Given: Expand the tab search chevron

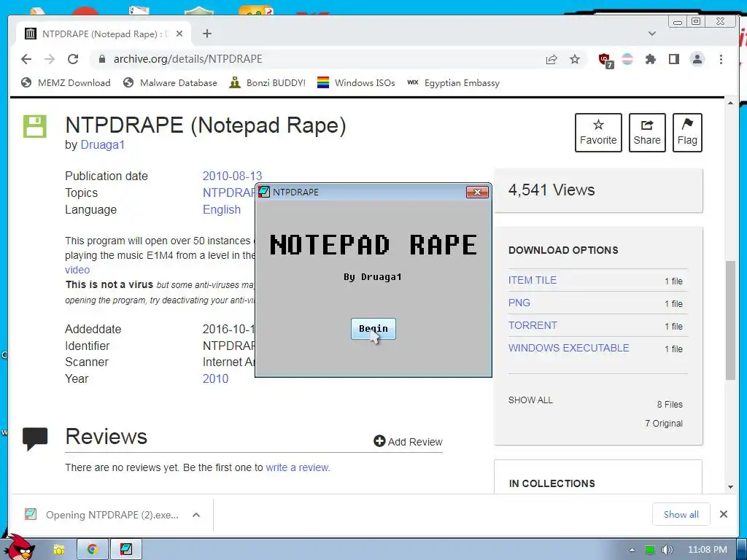Looking at the screenshot, I should (652, 34).
